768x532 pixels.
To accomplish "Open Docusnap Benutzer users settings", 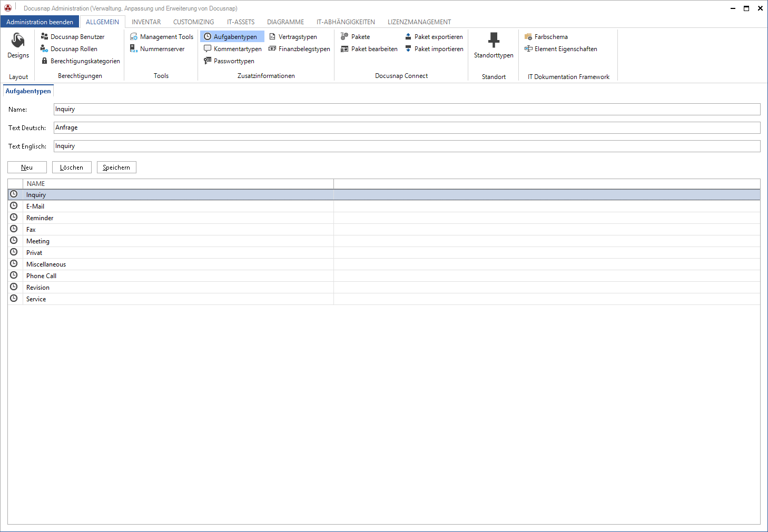I will pyautogui.click(x=73, y=37).
